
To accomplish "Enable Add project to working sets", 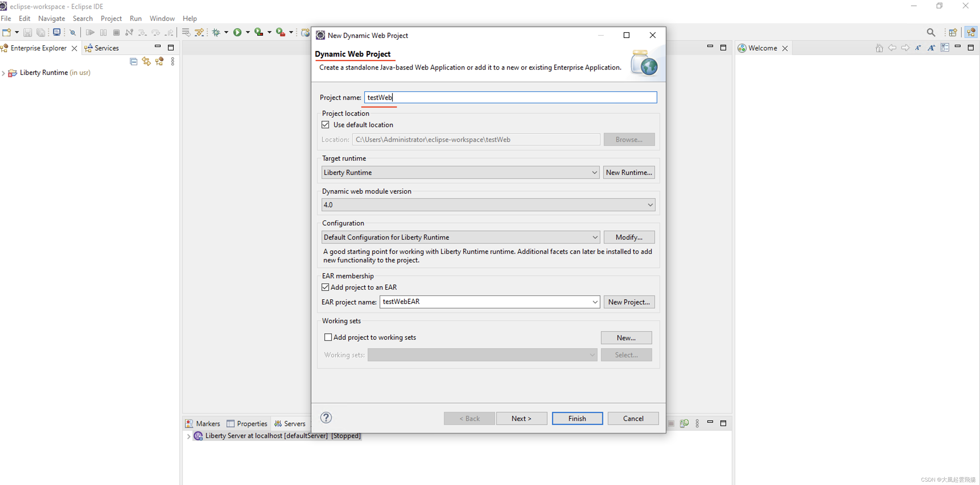I will click(328, 337).
